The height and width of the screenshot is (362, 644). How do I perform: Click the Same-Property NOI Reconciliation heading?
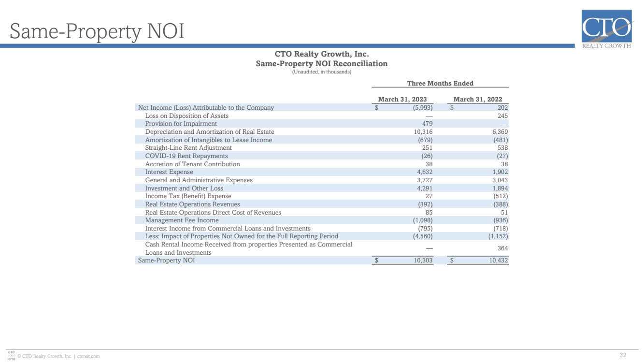coord(321,63)
